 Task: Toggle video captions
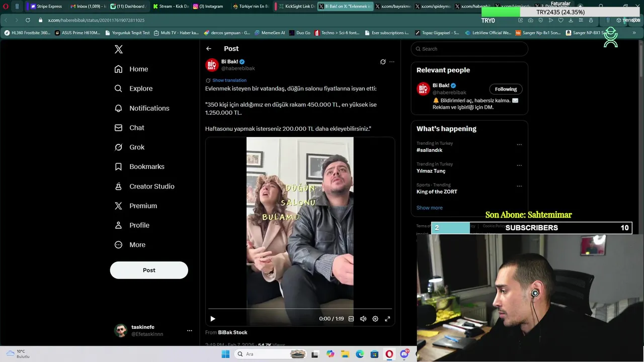click(x=351, y=319)
